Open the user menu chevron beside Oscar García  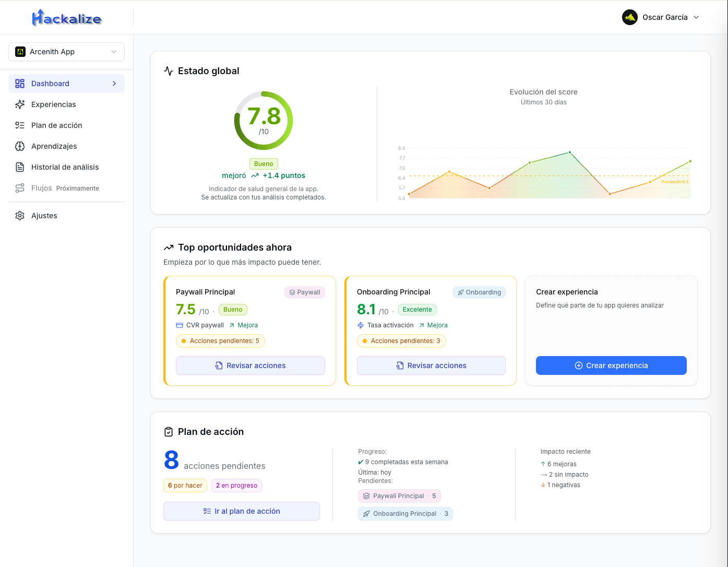[696, 17]
